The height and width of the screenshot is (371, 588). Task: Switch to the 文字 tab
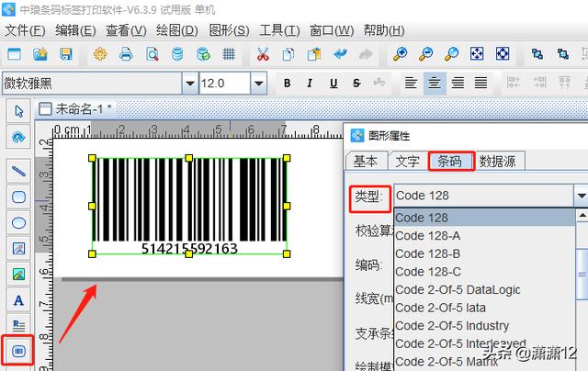[408, 161]
